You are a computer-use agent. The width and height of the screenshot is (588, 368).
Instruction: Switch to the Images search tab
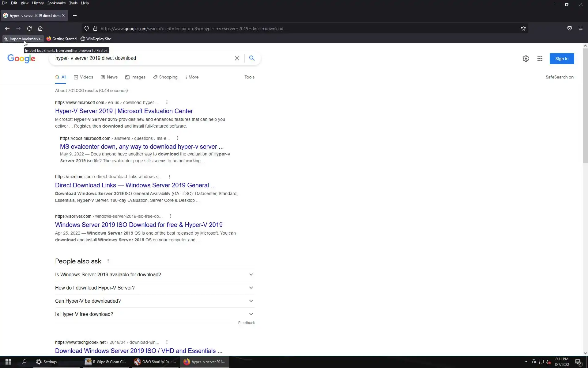(x=135, y=77)
